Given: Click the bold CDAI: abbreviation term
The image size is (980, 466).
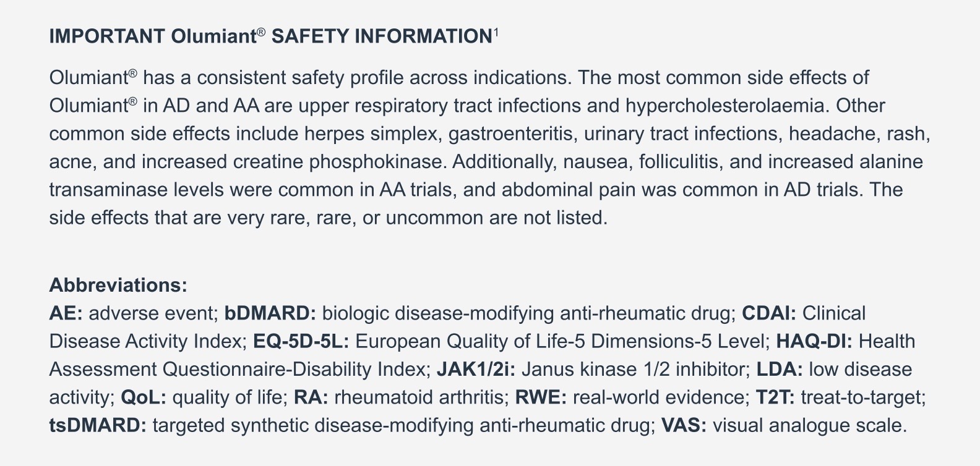Looking at the screenshot, I should pyautogui.click(x=769, y=313).
